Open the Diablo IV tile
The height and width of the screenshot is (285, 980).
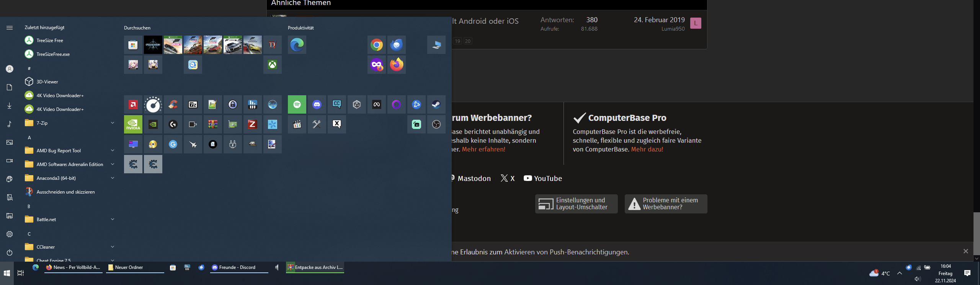272,45
